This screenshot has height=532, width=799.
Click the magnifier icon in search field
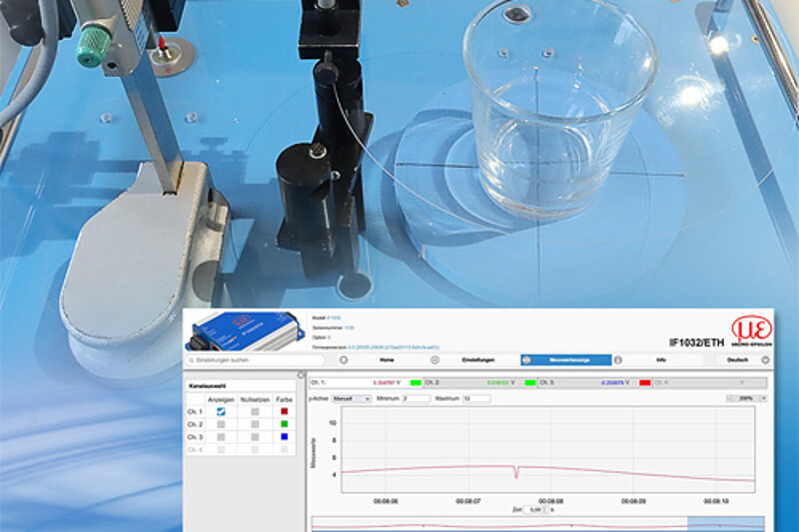coord(190,359)
